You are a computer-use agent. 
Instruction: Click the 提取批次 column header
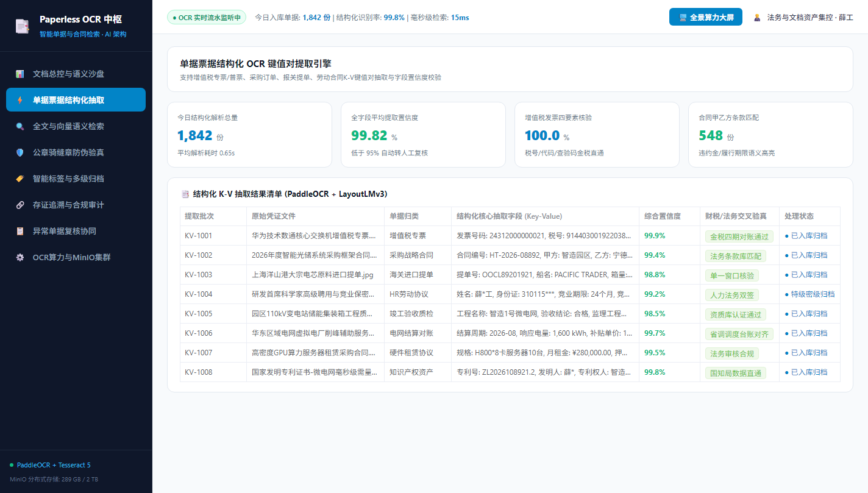click(213, 216)
